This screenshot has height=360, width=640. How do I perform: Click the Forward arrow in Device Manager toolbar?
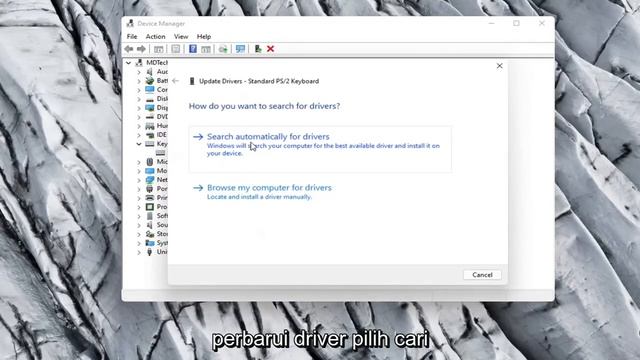[141, 49]
